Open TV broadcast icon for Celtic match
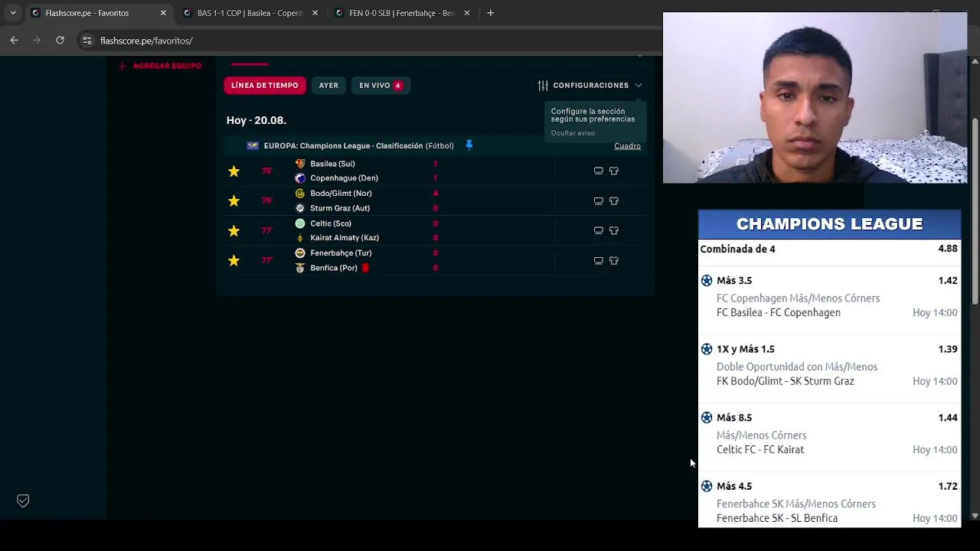980x551 pixels. (599, 230)
